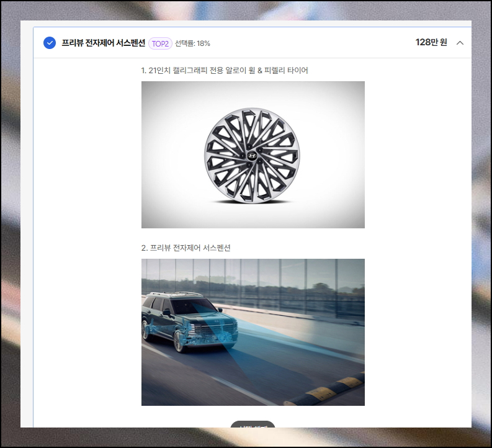Collapse the option panel with the chevron
The height and width of the screenshot is (448, 492).
coord(460,43)
